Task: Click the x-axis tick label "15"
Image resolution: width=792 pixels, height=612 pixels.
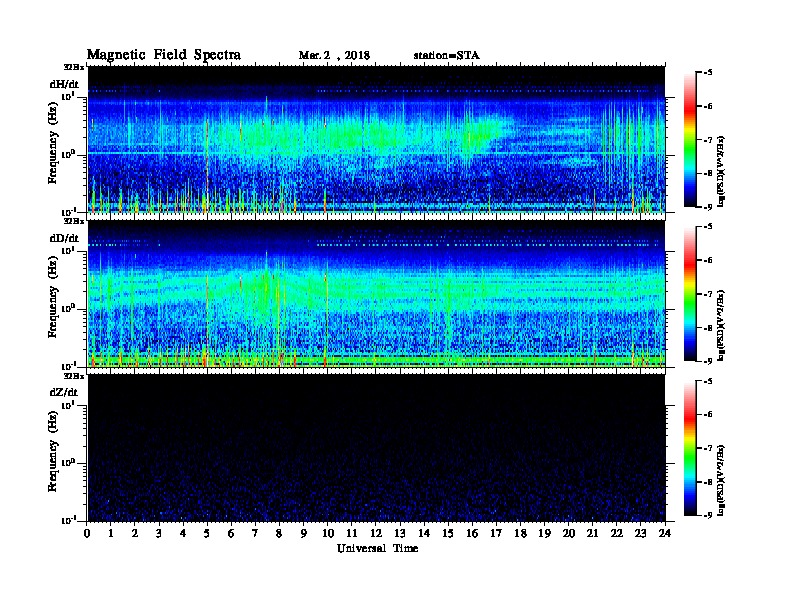Action: 448,533
